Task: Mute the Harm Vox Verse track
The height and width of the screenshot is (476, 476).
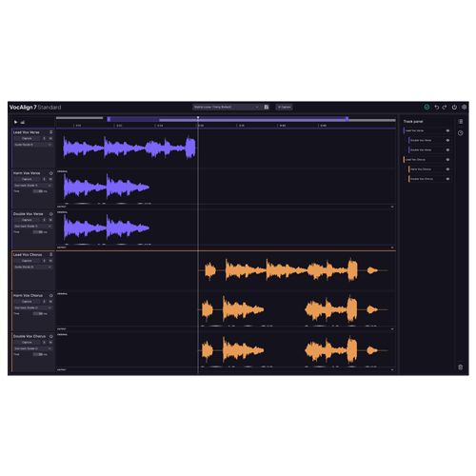Action: [50, 179]
